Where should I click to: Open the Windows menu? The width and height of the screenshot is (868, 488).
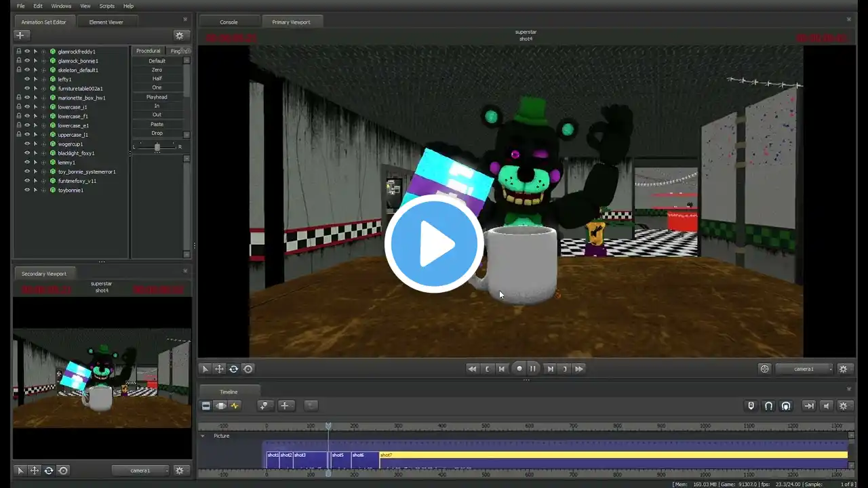(61, 6)
